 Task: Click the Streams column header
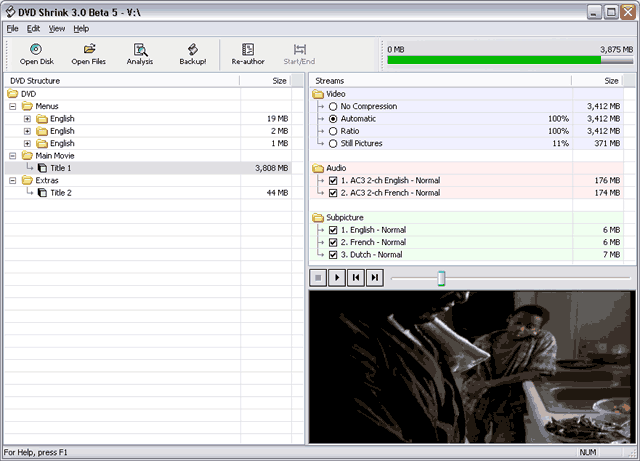point(440,80)
